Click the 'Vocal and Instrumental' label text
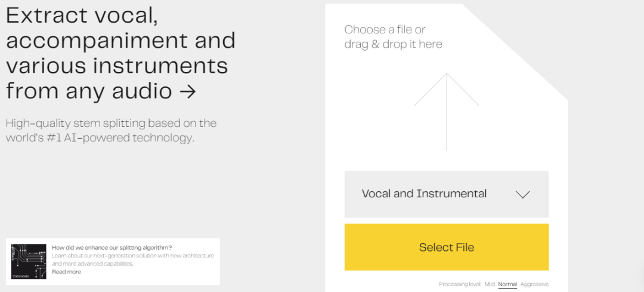This screenshot has height=292, width=644. [424, 194]
